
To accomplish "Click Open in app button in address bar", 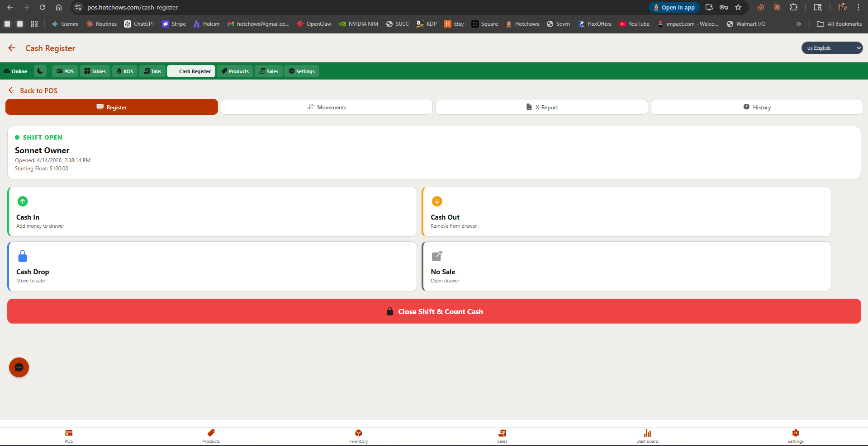I will (674, 7).
